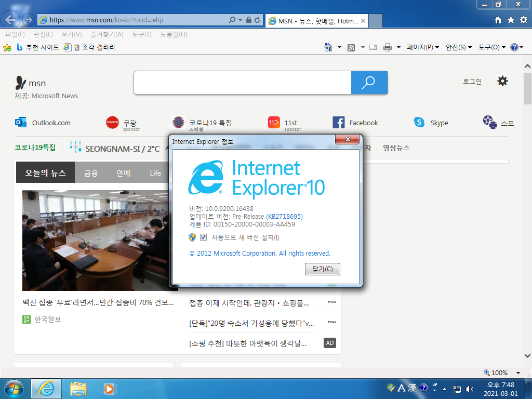The image size is (532, 399).
Task: Add to favorites bar star icon
Action: pyautogui.click(x=7, y=47)
